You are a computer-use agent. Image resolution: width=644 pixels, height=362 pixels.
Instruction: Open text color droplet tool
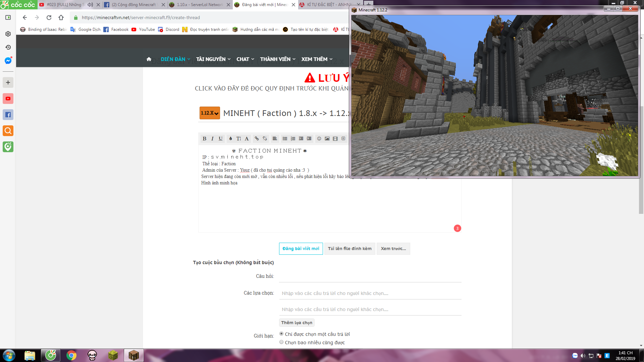(x=230, y=138)
